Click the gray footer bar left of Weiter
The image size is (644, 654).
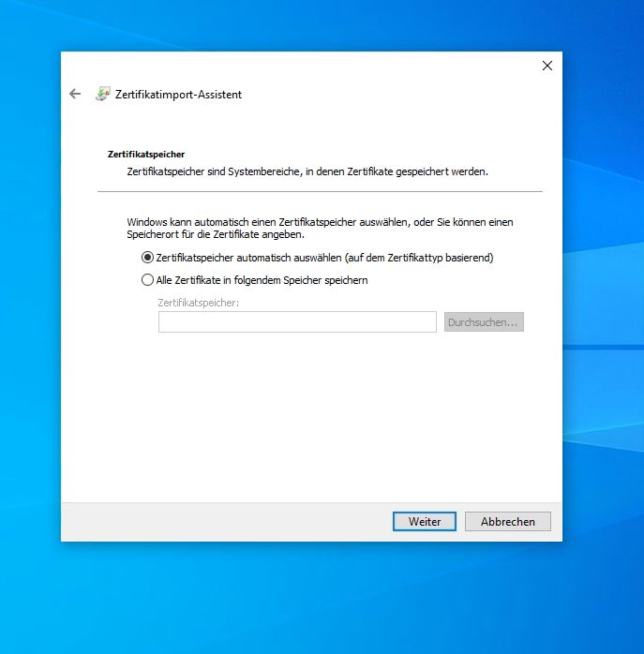[225, 522]
